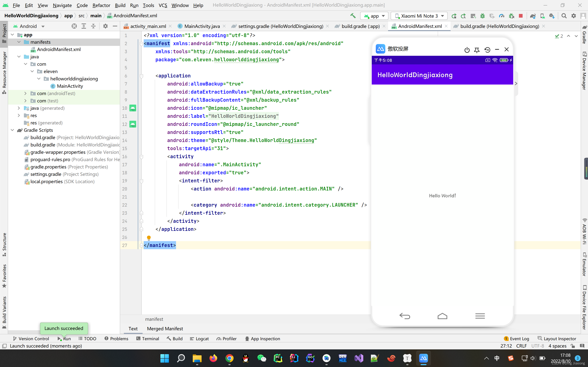Open Chrome from the Windows taskbar
Screen dimensions: 588x367
pyautogui.click(x=229, y=358)
